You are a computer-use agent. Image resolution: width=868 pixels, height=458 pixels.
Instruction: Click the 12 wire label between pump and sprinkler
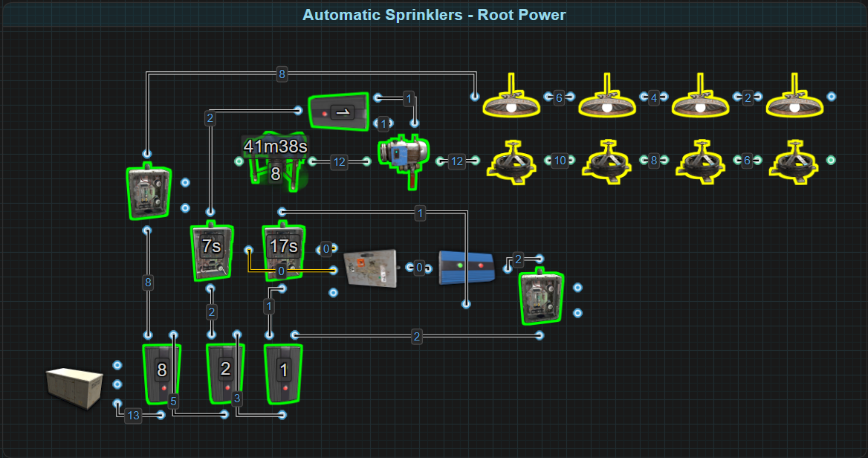click(457, 161)
